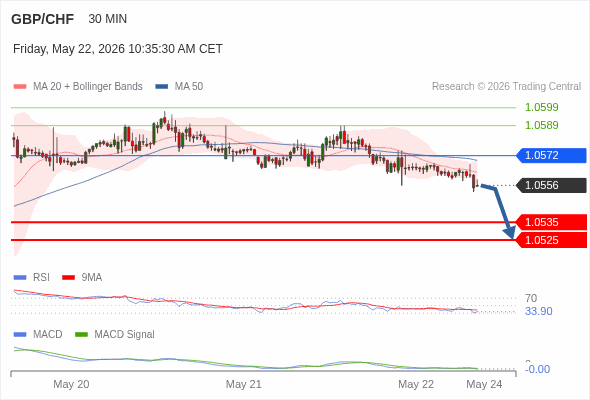
Task: Select the 1.0572 pivot price tag
Action: click(551, 155)
